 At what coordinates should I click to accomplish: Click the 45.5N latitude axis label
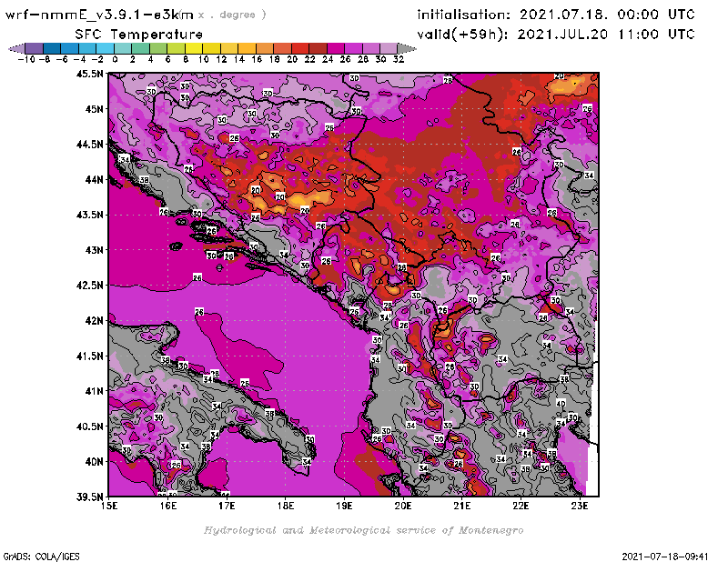[89, 74]
